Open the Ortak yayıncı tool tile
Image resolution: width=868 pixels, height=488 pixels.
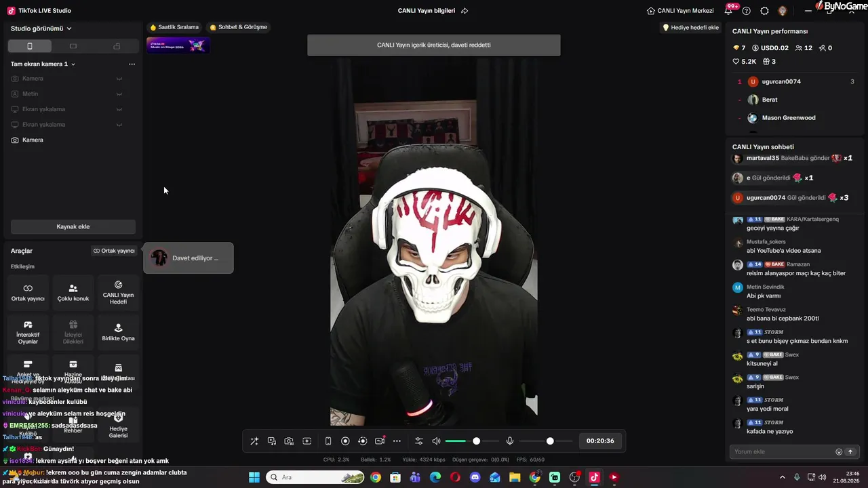coord(28,293)
